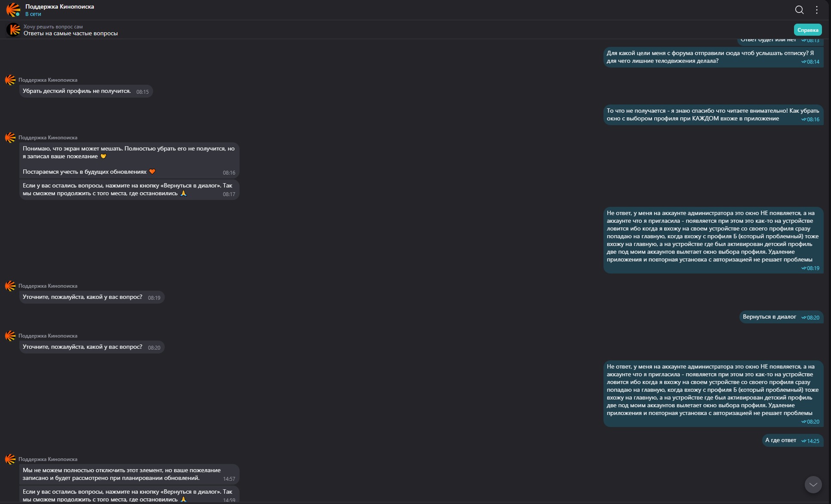Open the three-dot options menu
The width and height of the screenshot is (831, 504).
click(817, 10)
